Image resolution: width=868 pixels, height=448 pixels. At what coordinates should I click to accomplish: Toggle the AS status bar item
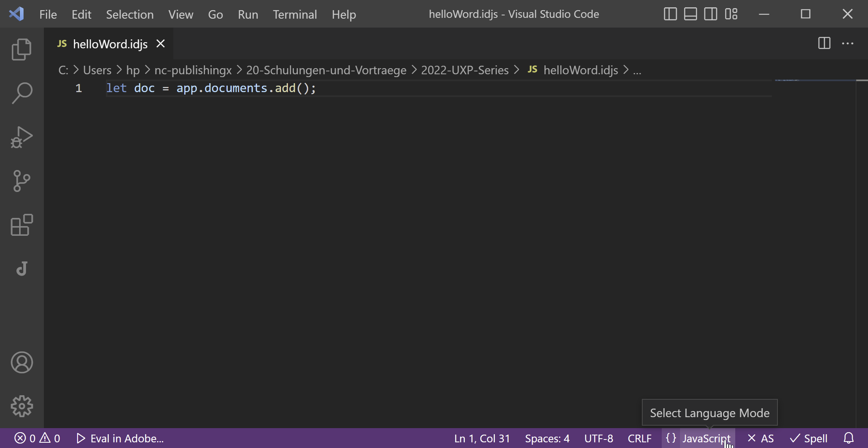click(x=760, y=438)
